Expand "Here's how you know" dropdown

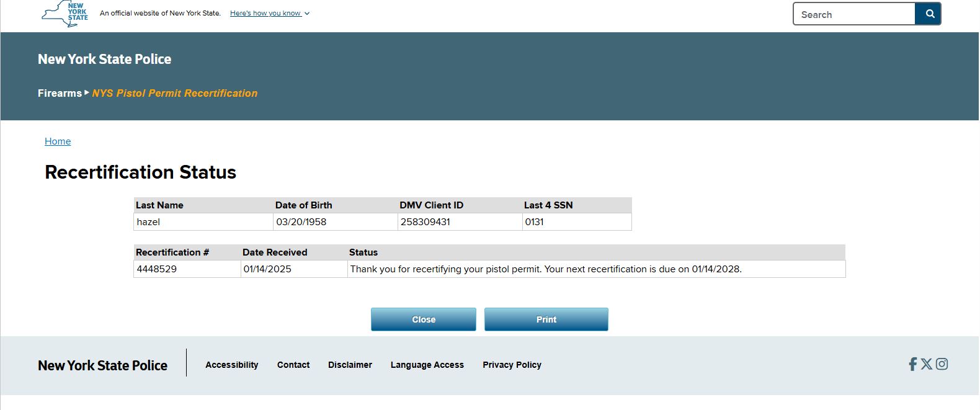[x=269, y=13]
